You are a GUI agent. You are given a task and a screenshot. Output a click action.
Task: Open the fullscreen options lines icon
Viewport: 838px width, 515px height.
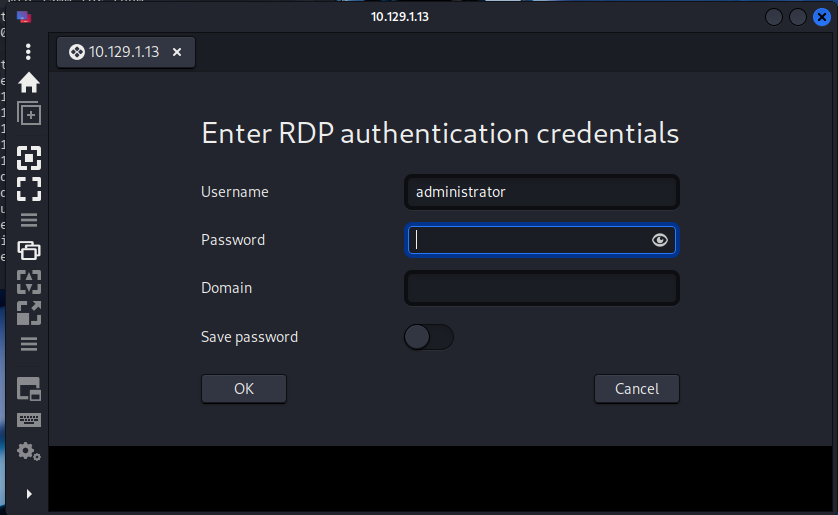(x=29, y=220)
